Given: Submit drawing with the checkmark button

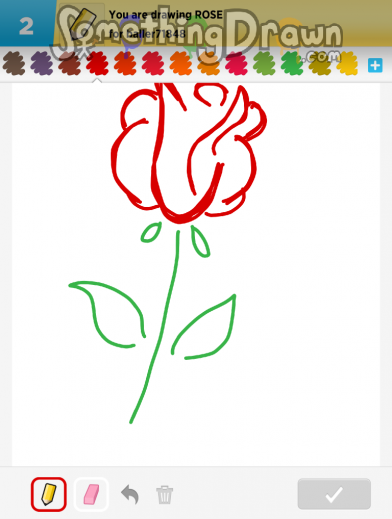Looking at the screenshot, I should (334, 494).
